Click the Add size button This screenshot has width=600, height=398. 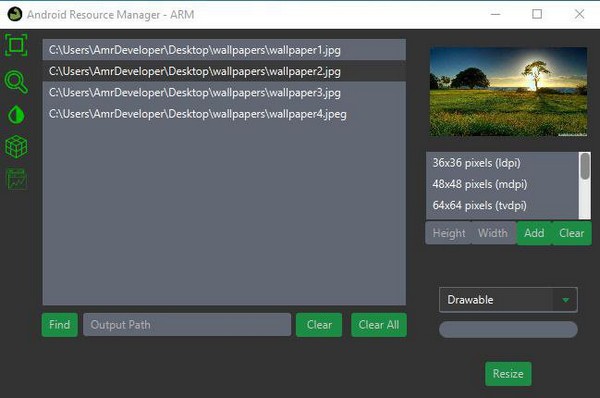534,233
